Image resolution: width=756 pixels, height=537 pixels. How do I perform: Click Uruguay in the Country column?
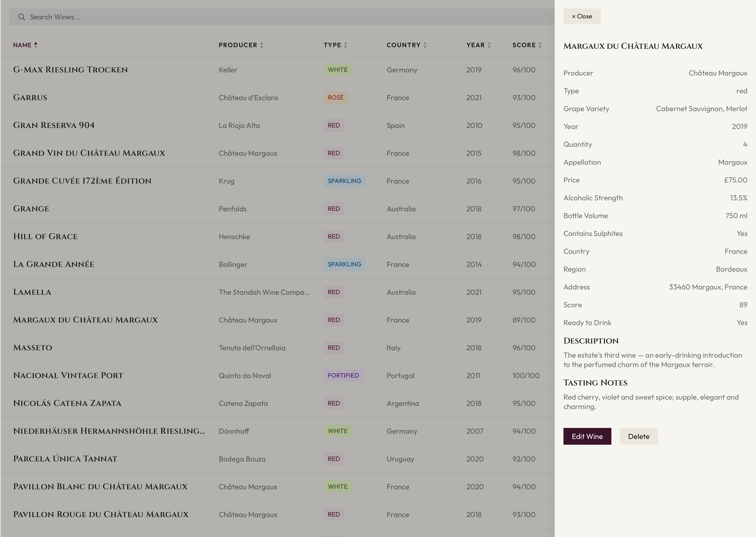pos(400,459)
